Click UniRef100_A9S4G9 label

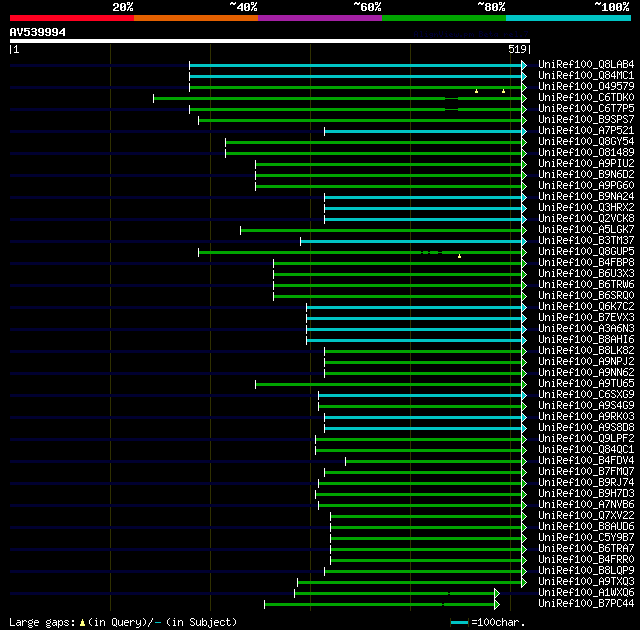pyautogui.click(x=586, y=406)
